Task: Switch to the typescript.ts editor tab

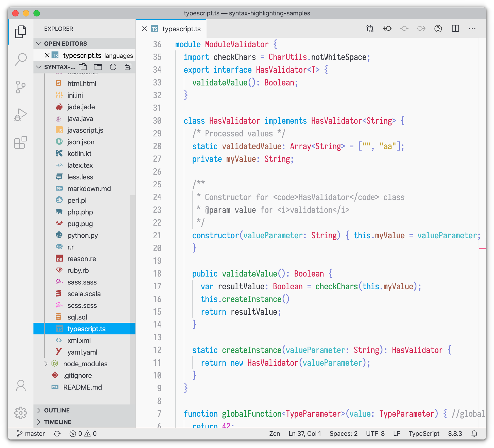Action: [181, 29]
